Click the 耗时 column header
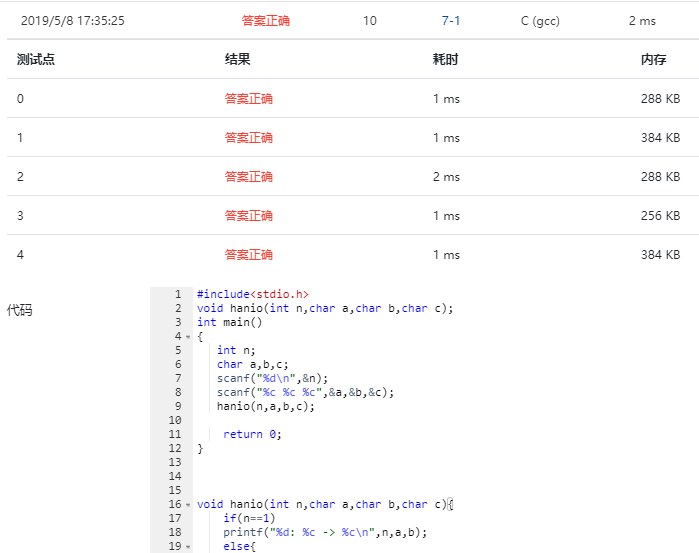 click(445, 59)
